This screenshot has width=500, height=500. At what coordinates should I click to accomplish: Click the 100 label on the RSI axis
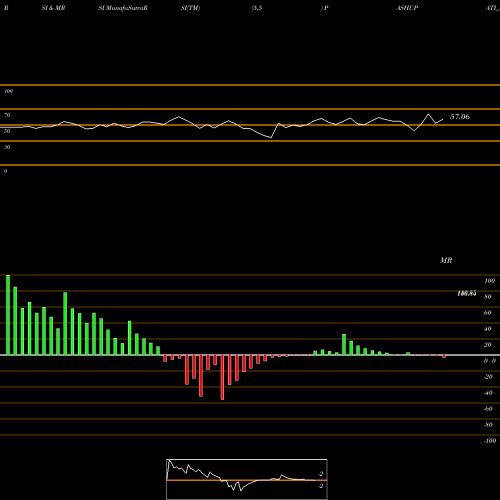tap(8, 91)
